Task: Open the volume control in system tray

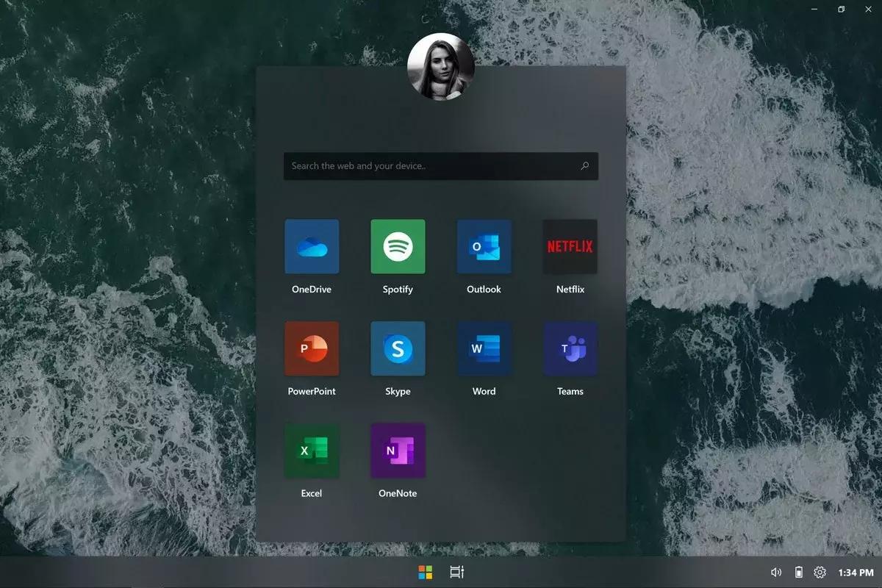Action: point(775,571)
